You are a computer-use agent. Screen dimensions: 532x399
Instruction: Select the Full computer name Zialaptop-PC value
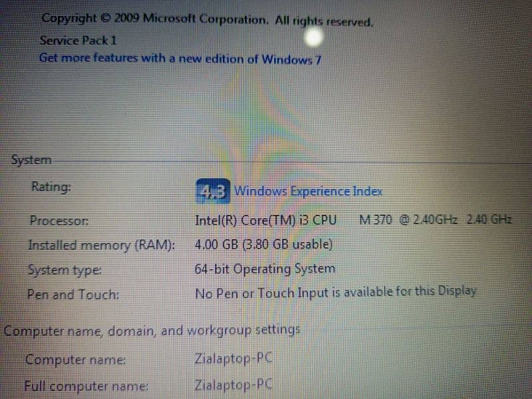pos(233,386)
